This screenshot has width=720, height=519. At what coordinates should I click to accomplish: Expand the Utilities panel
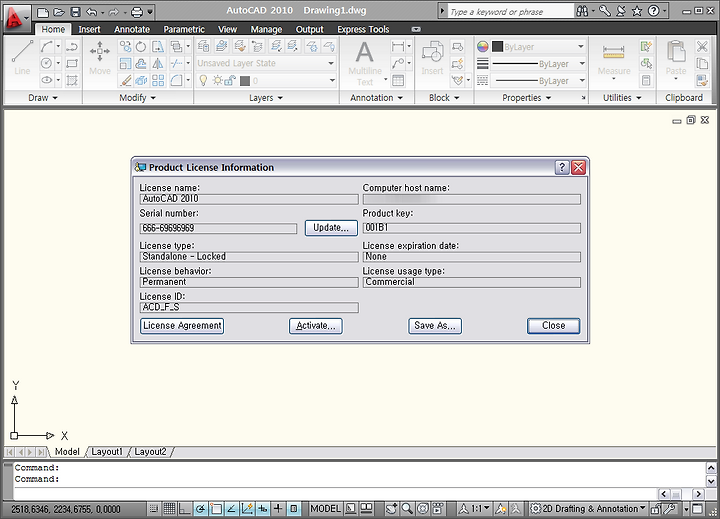(x=622, y=98)
